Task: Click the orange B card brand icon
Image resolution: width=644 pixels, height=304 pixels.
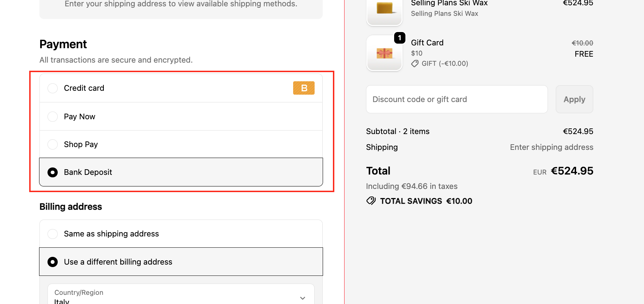Action: tap(304, 88)
